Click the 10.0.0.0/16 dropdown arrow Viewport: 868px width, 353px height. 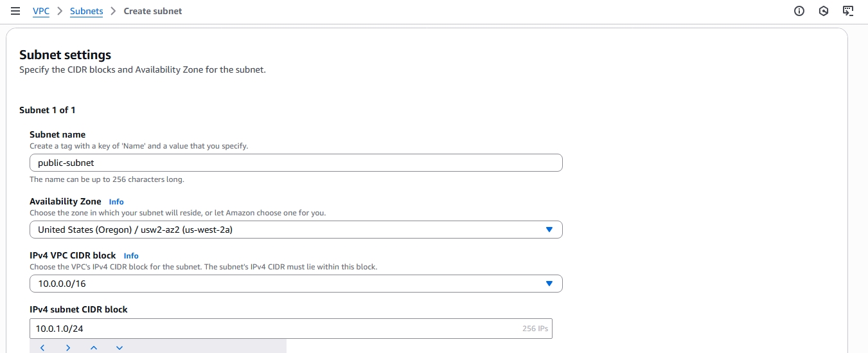(x=549, y=284)
